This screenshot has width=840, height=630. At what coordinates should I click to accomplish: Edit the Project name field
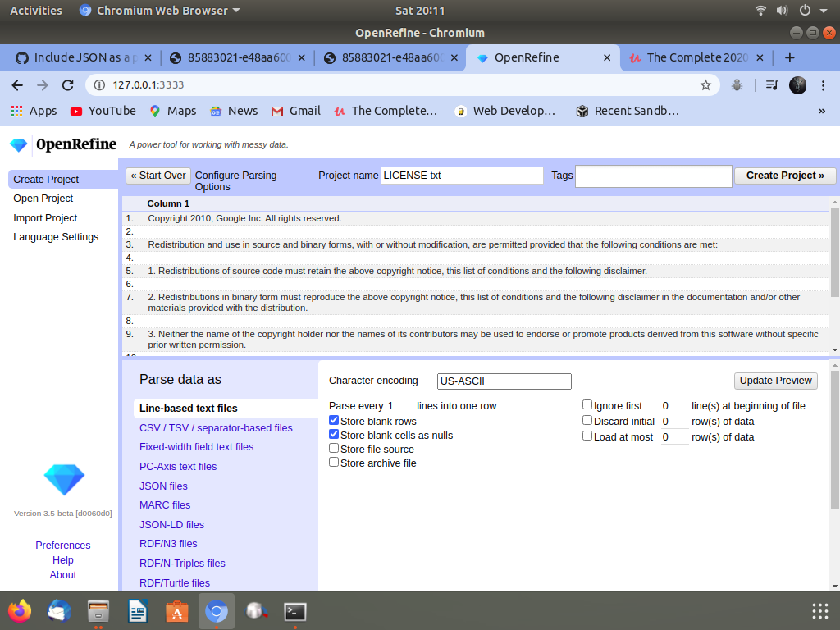(x=462, y=176)
